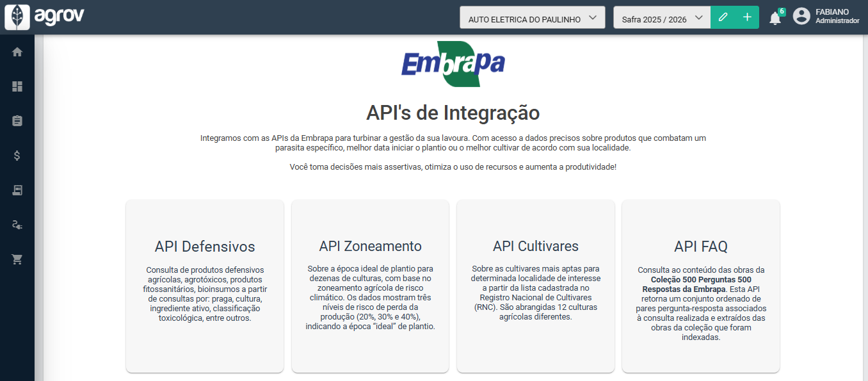Click the API's de Integração heading
Screen dimensions: 868x381
453,113
